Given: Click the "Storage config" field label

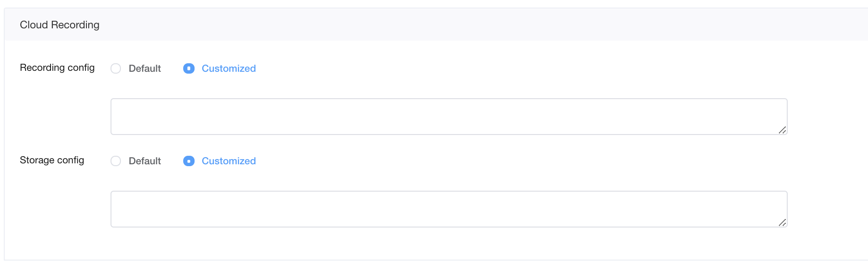Looking at the screenshot, I should [x=52, y=160].
